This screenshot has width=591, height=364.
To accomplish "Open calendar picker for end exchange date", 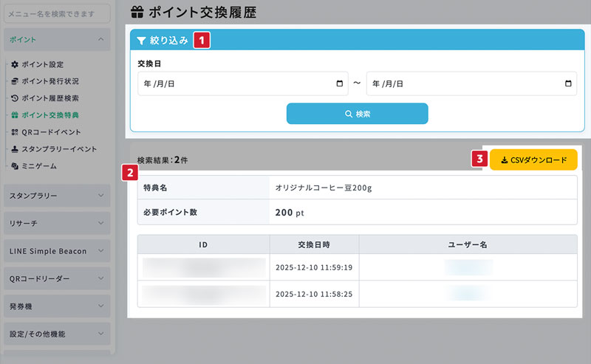I will 568,84.
